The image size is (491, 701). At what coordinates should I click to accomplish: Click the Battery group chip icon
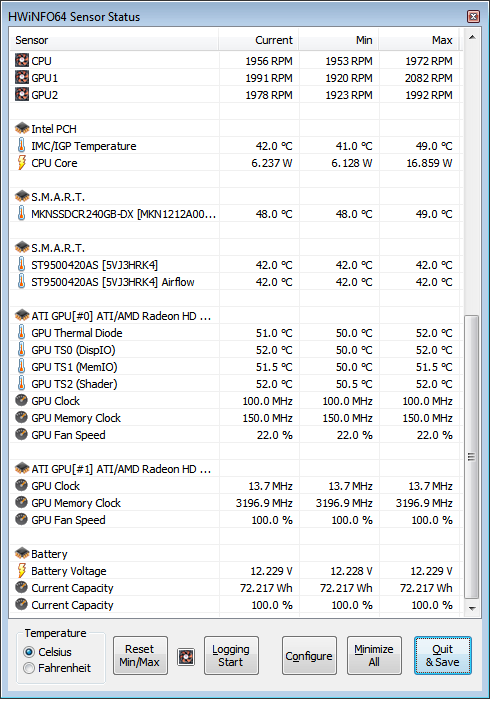[21, 553]
